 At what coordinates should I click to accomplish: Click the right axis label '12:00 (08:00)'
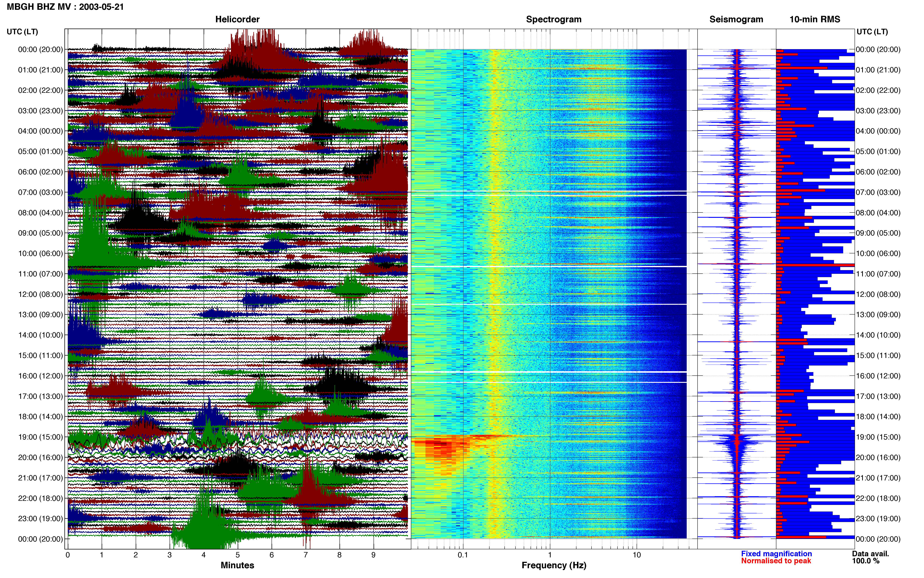pos(878,294)
